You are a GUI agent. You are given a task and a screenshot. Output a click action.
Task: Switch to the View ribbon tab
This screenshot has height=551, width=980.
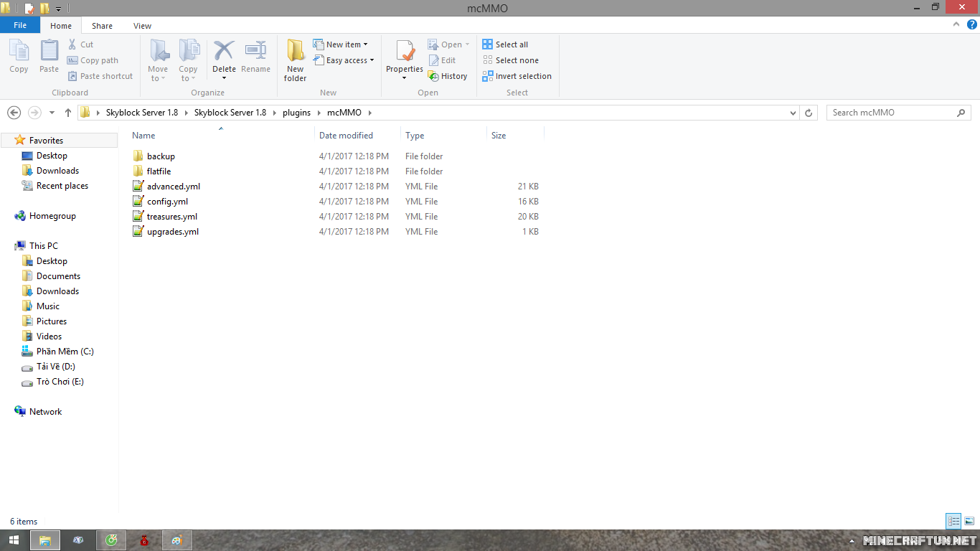point(142,26)
